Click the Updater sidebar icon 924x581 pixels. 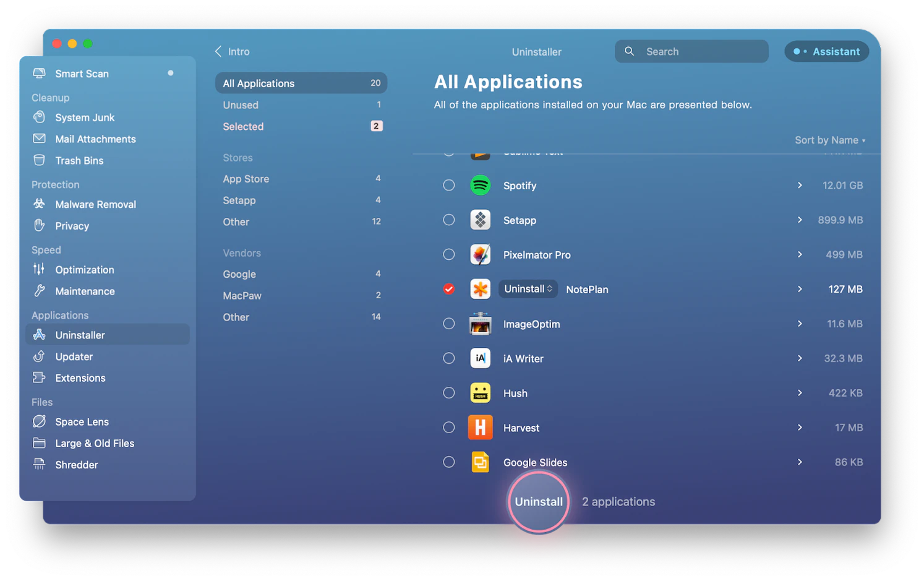click(x=38, y=356)
